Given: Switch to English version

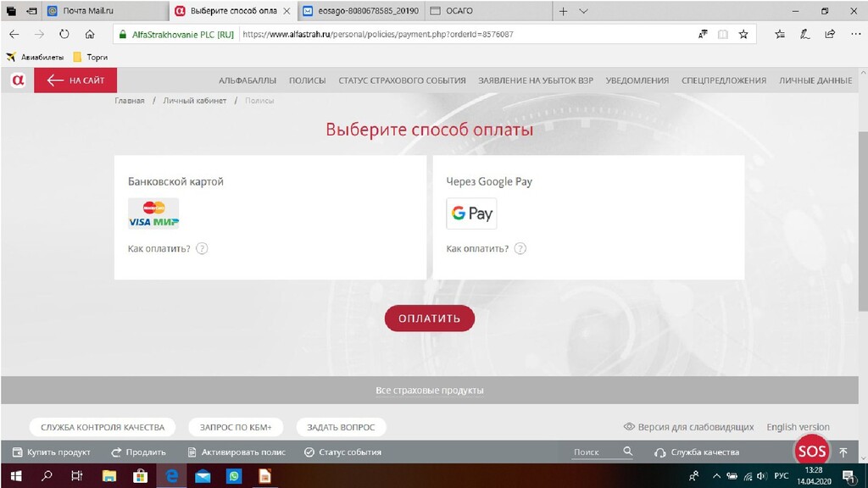Looking at the screenshot, I should (798, 427).
